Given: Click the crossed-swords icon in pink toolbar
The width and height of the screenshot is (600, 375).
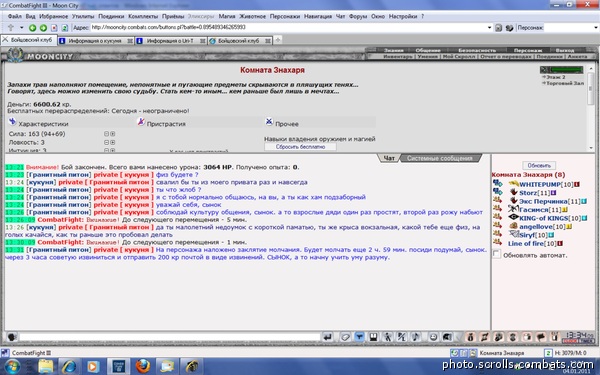Looking at the screenshot, I should [484, 337].
